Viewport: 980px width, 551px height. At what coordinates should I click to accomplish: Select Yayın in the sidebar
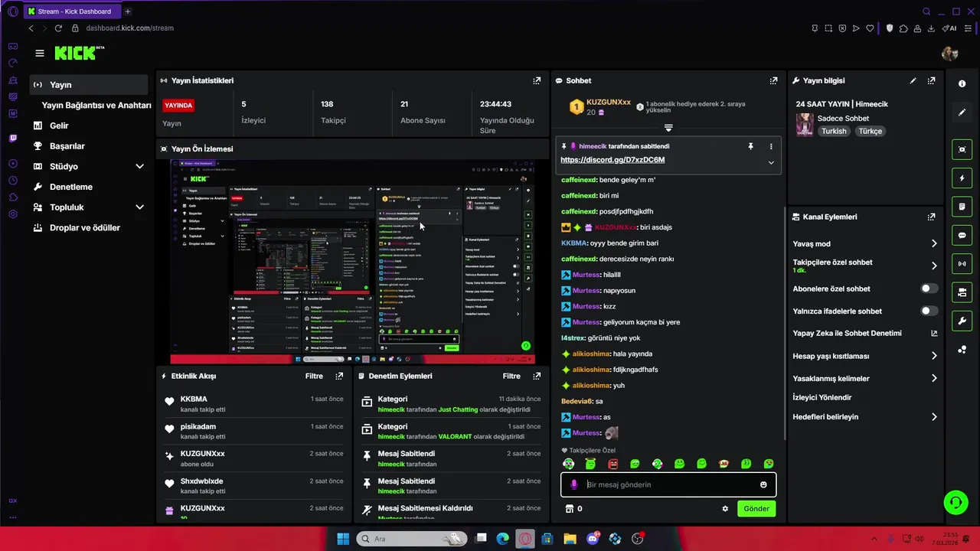click(x=89, y=85)
